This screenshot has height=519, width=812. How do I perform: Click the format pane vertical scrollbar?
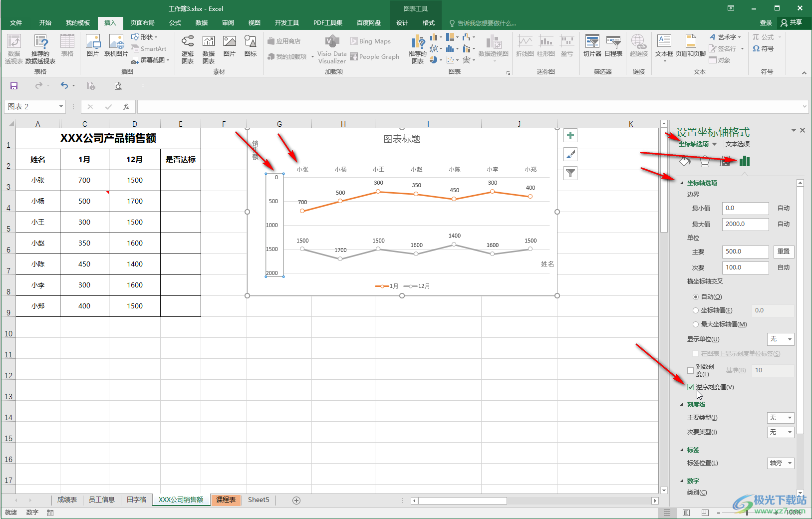(x=801, y=309)
